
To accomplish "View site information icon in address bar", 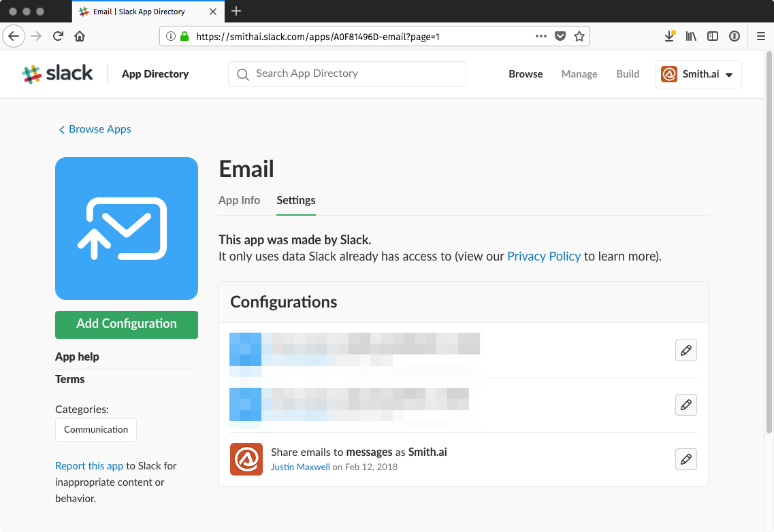I will pyautogui.click(x=171, y=36).
